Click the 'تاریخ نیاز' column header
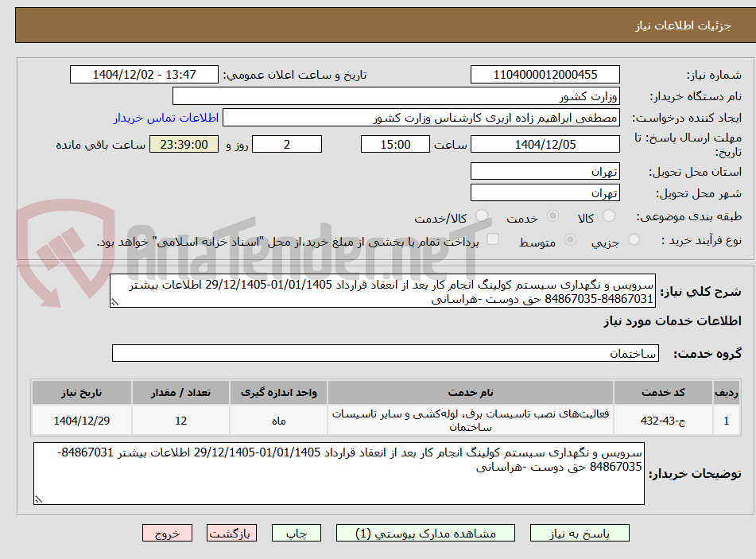Viewport: 756px width, 559px height. (81, 393)
